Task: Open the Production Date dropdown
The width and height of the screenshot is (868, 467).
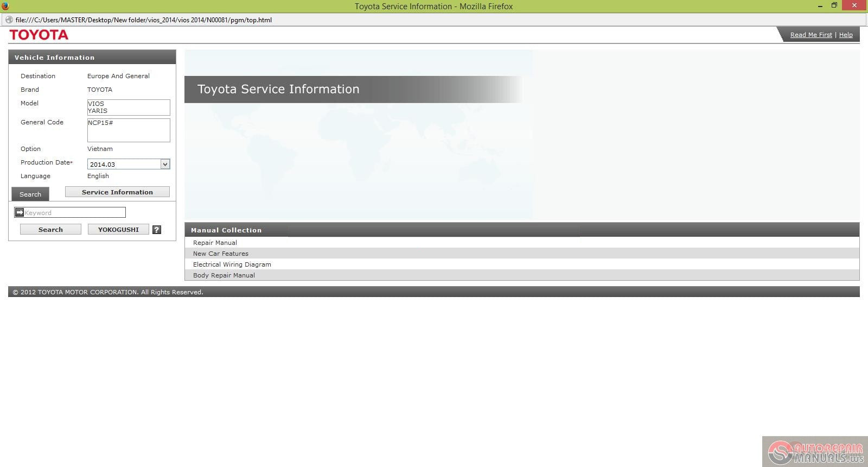Action: click(x=165, y=164)
